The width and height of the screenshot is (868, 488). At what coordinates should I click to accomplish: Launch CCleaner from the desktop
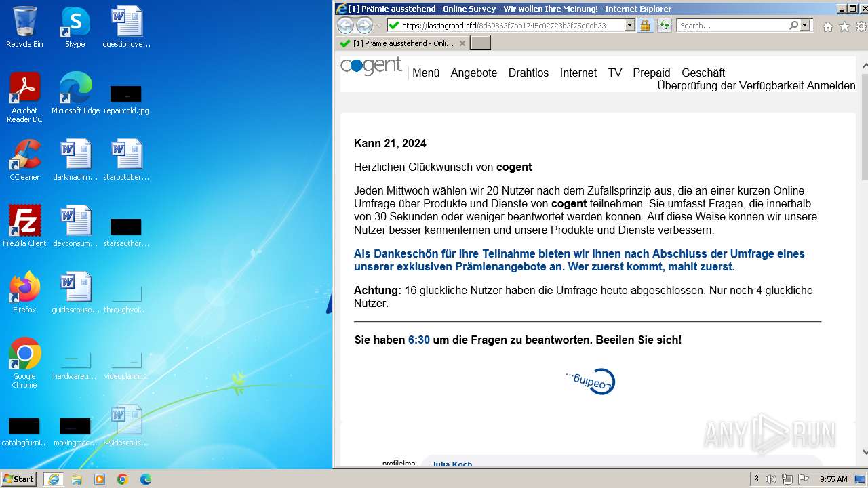tap(24, 160)
